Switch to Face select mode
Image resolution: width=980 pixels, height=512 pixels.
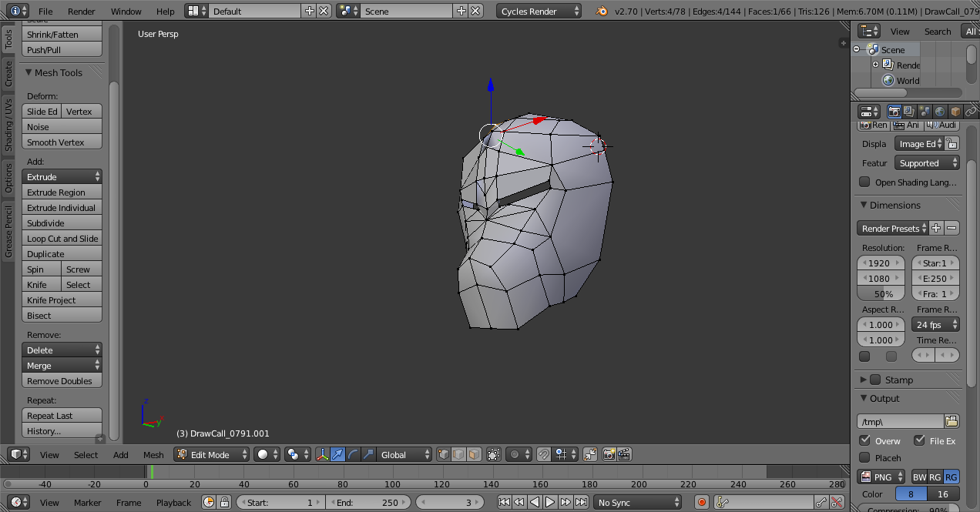click(x=474, y=454)
